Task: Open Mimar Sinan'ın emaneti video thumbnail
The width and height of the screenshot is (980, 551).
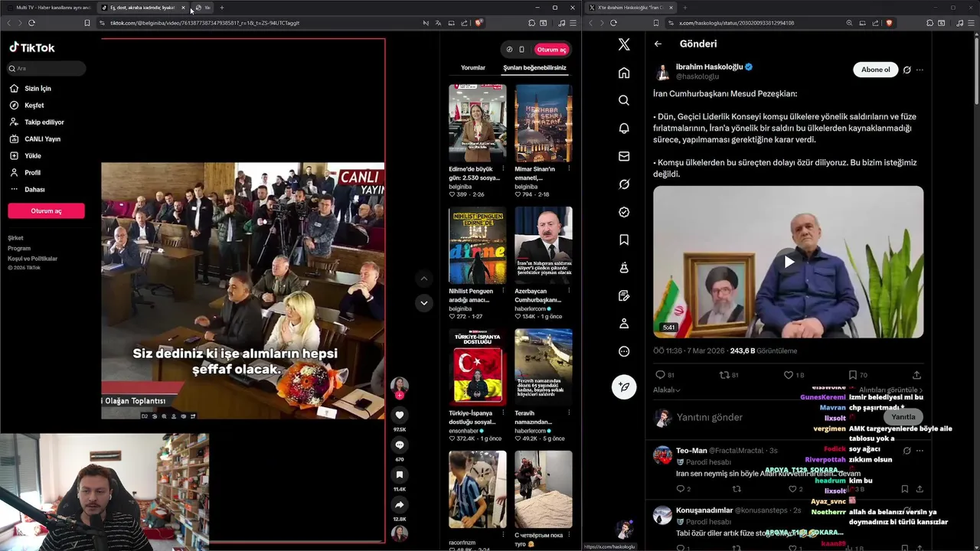Action: [544, 123]
